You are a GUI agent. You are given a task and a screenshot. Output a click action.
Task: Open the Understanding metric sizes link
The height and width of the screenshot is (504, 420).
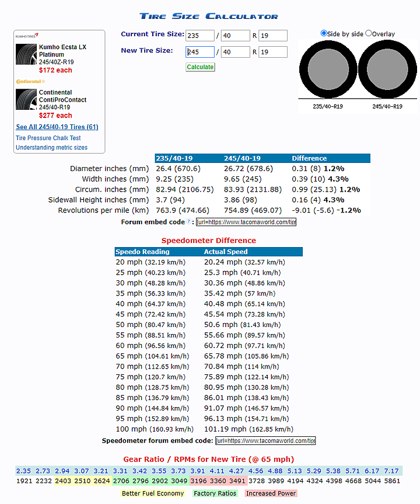52,148
